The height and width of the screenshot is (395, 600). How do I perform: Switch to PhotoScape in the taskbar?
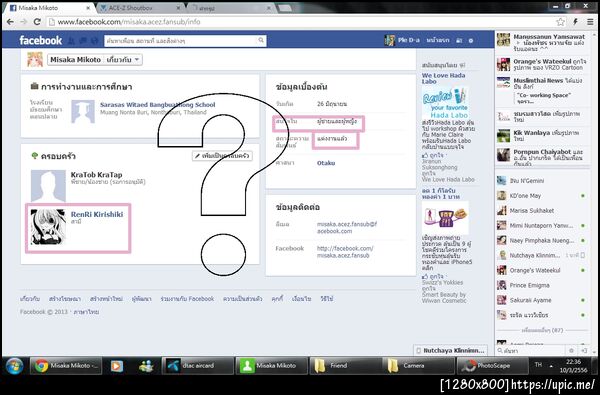[x=492, y=366]
